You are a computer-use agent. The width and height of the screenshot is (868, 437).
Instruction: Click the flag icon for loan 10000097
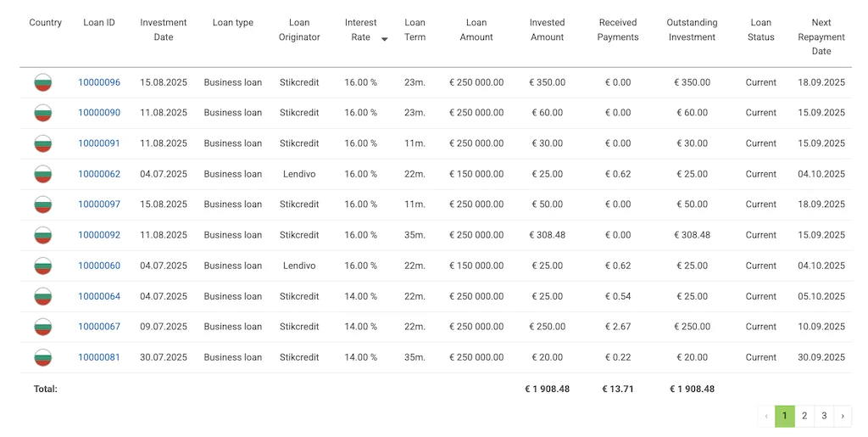click(42, 204)
